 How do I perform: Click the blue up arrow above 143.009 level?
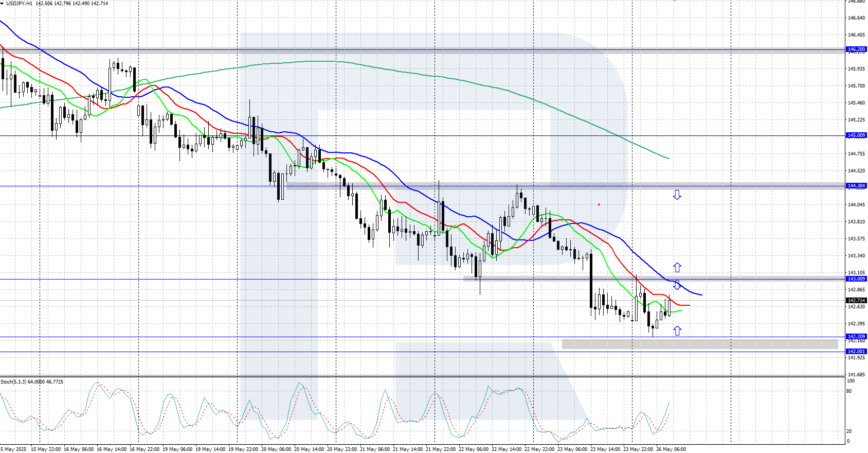point(677,267)
